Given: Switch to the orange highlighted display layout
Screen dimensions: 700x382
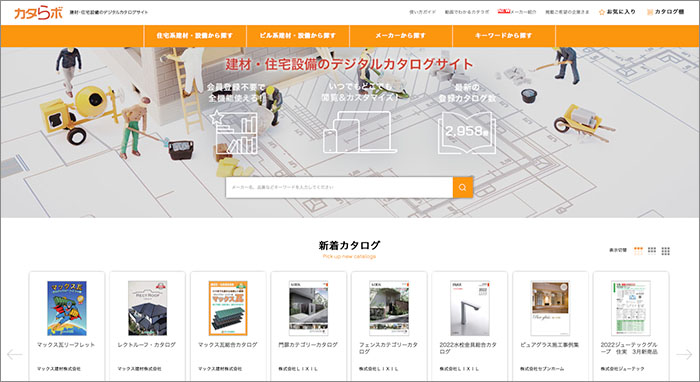Looking at the screenshot, I should click(x=638, y=251).
